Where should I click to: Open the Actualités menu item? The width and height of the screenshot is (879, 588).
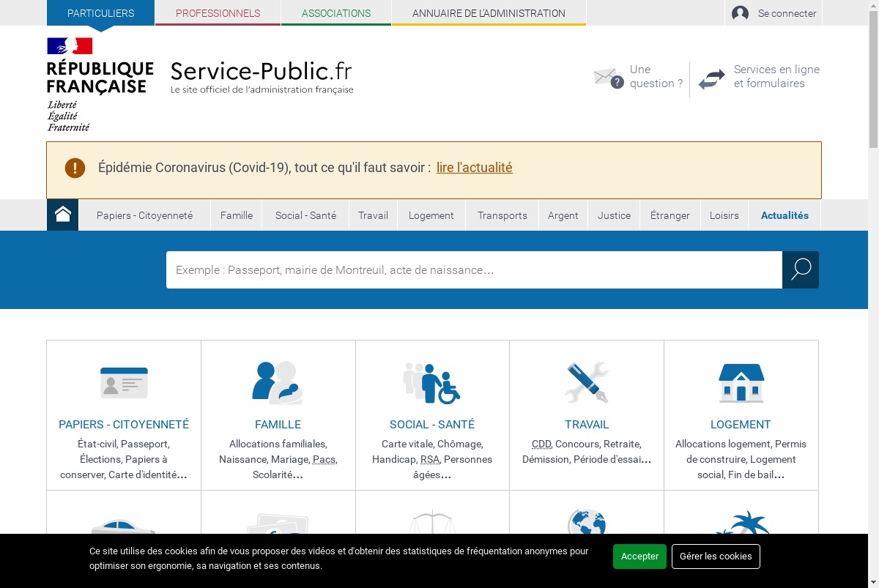(785, 215)
